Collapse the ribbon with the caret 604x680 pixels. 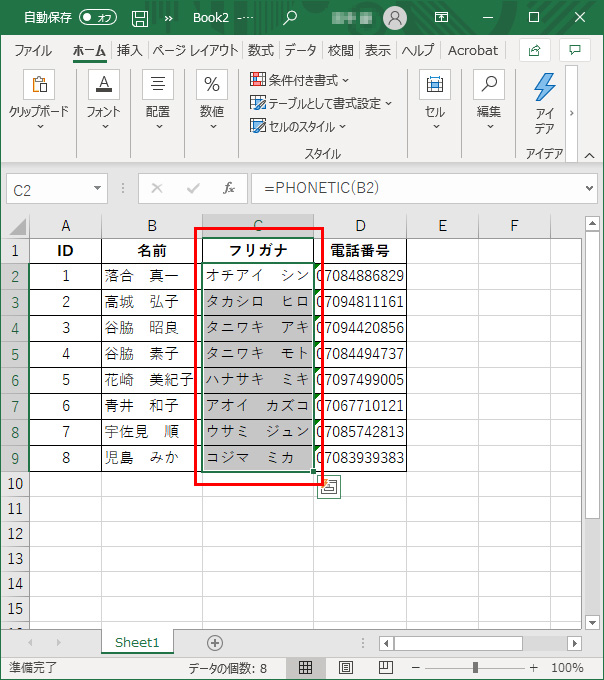[589, 155]
